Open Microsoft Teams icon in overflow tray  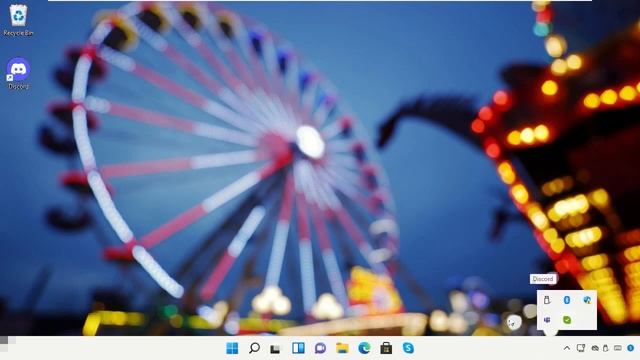click(547, 320)
